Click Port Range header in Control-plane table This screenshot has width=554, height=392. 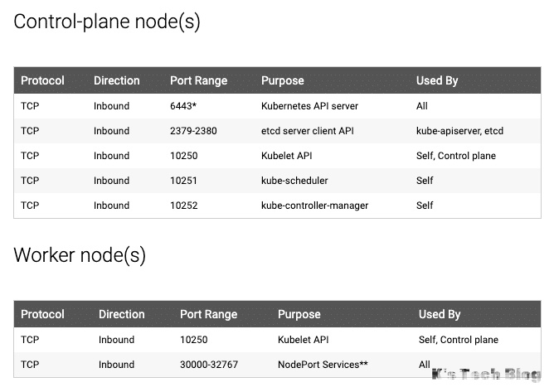pos(198,80)
